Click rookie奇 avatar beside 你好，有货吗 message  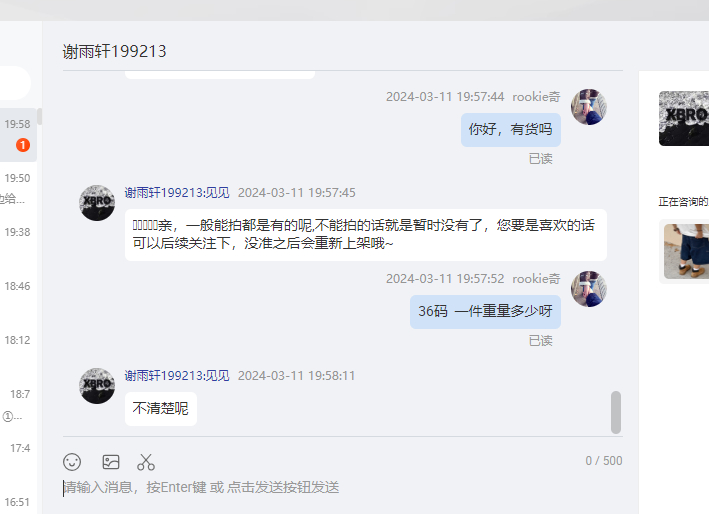[x=589, y=107]
